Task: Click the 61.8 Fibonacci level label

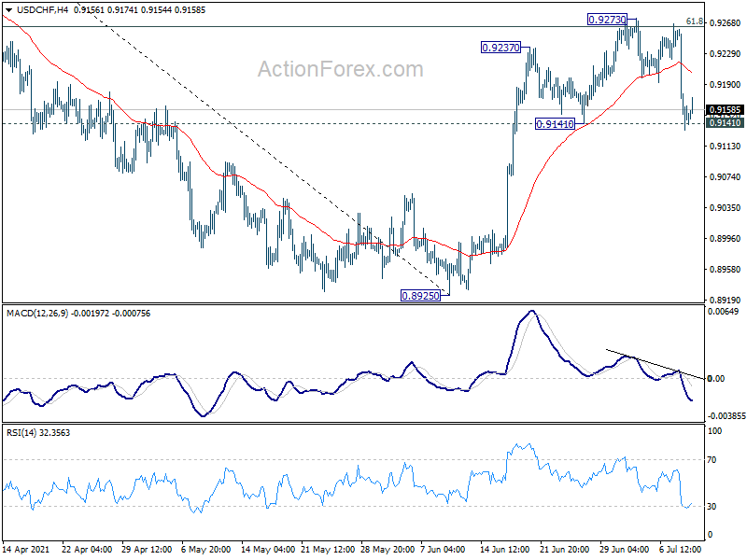Action: point(695,21)
